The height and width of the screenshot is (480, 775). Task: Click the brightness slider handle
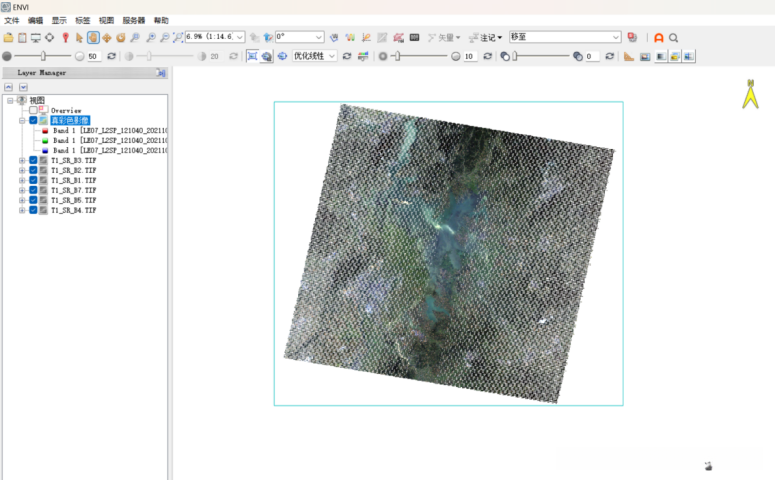point(42,56)
